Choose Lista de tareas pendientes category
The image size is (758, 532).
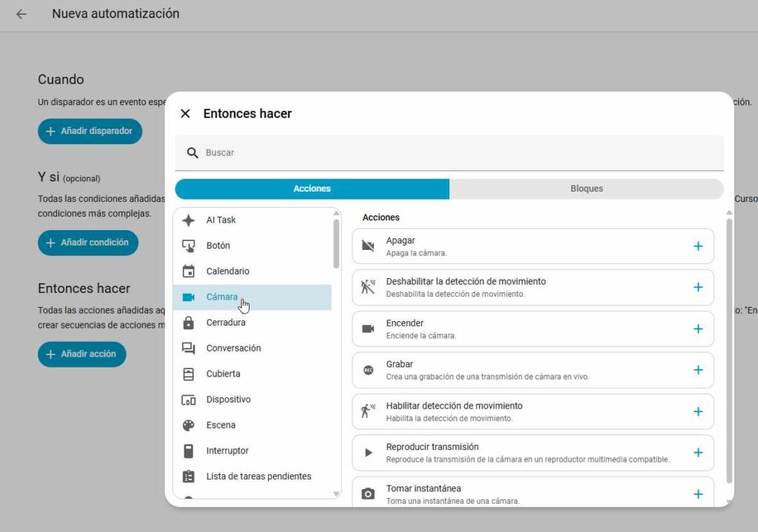[258, 477]
